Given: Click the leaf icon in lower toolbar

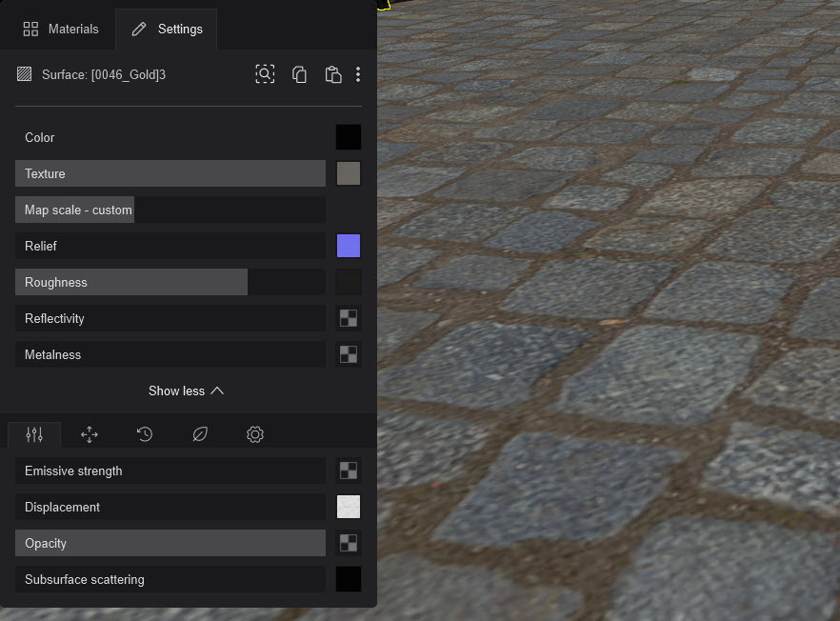Looking at the screenshot, I should pyautogui.click(x=199, y=434).
